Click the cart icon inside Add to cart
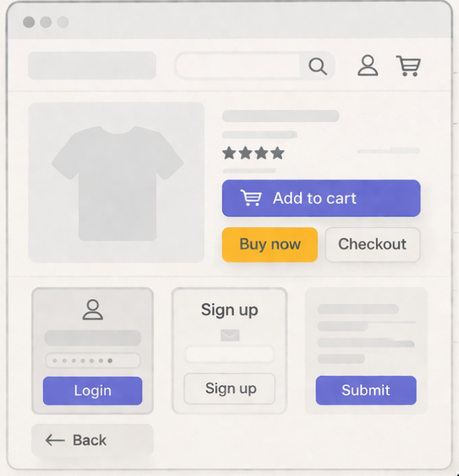Image resolution: width=459 pixels, height=476 pixels. (x=251, y=198)
